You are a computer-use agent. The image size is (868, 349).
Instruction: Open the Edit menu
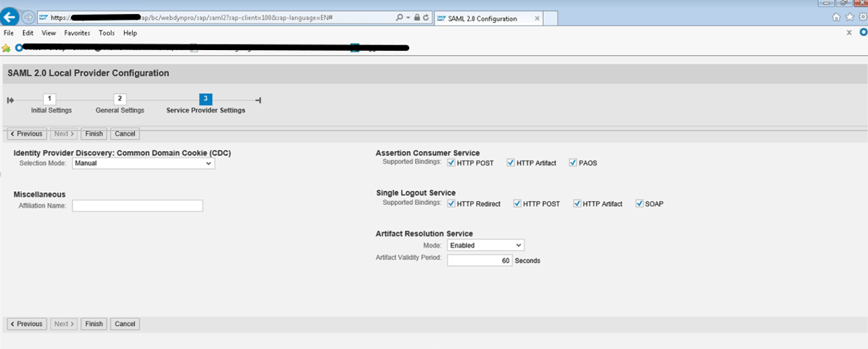[28, 33]
